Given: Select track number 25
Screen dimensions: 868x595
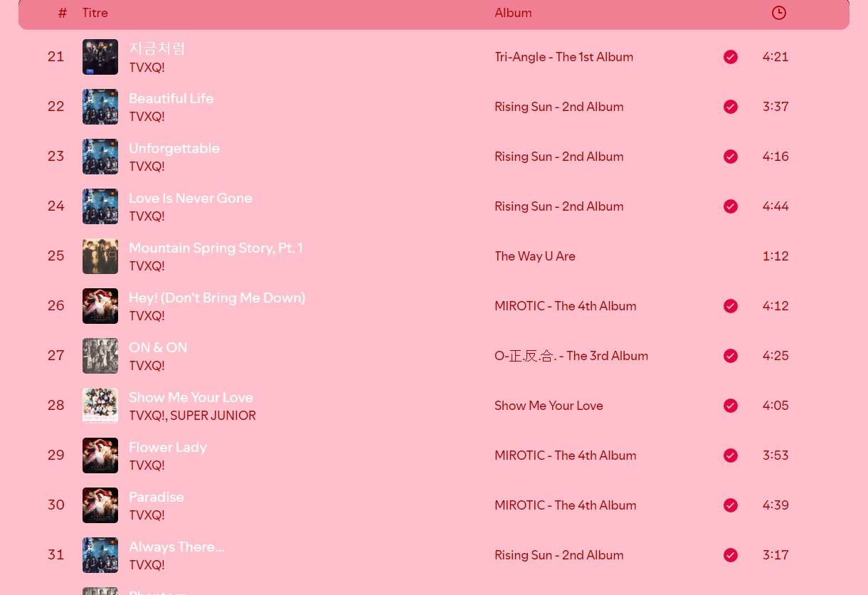Looking at the screenshot, I should [x=56, y=256].
